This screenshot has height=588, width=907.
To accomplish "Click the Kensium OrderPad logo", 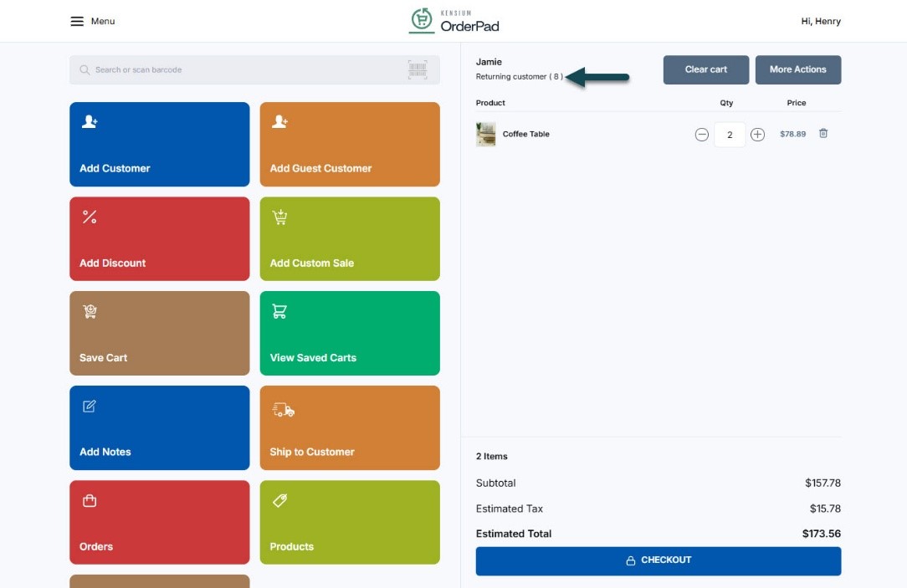I will 454,21.
